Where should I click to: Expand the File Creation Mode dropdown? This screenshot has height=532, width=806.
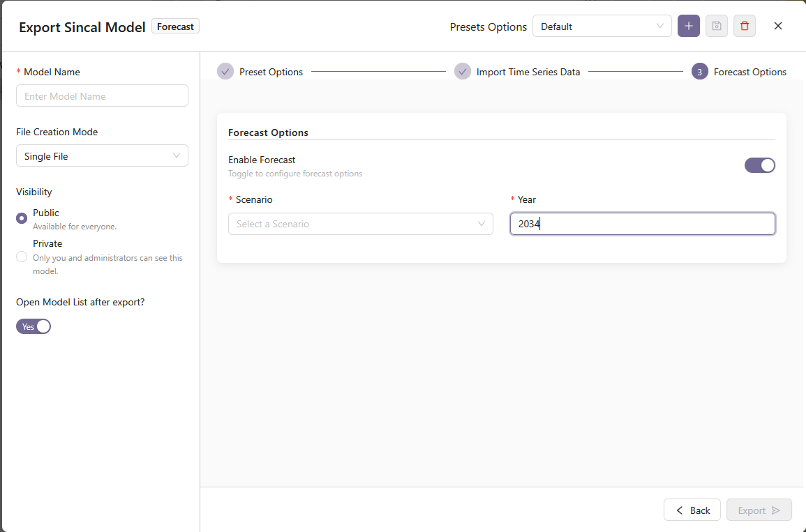click(x=103, y=156)
